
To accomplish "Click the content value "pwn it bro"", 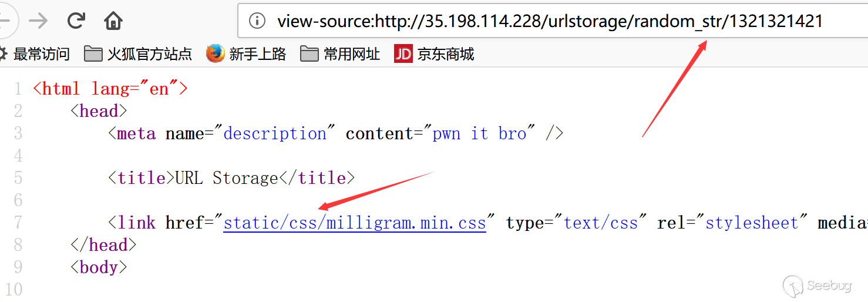I will (x=479, y=133).
